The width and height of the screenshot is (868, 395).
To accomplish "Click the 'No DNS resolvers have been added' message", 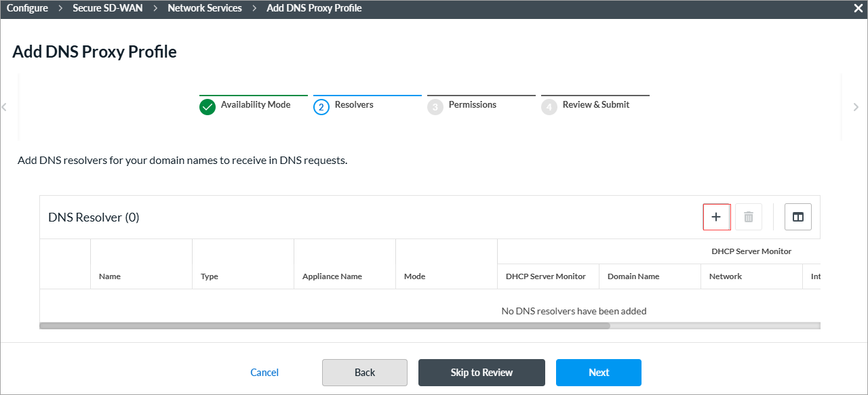I will [574, 311].
